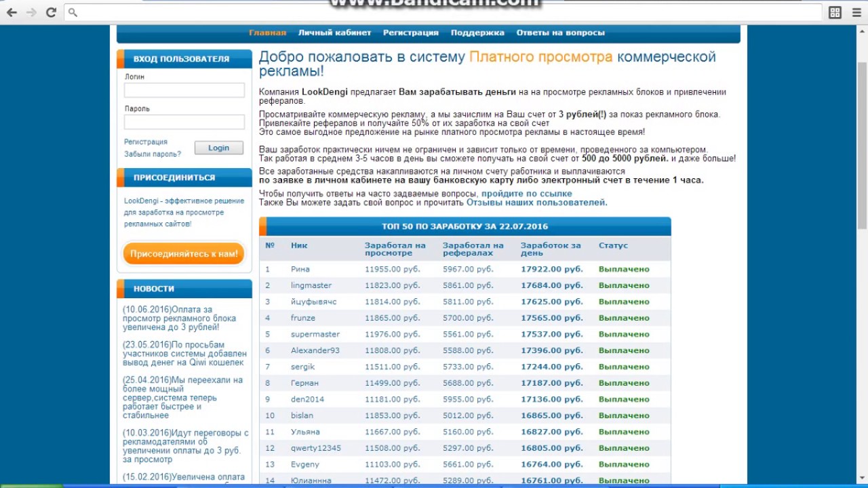Click the 17922.00 руб. daily earnings value
The height and width of the screenshot is (488, 868).
pos(551,269)
